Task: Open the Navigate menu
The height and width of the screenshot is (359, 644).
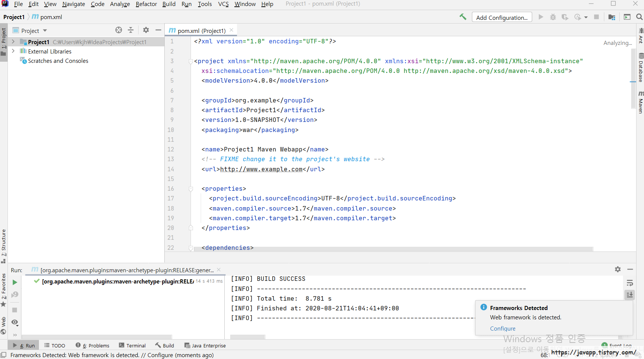Action: (73, 4)
